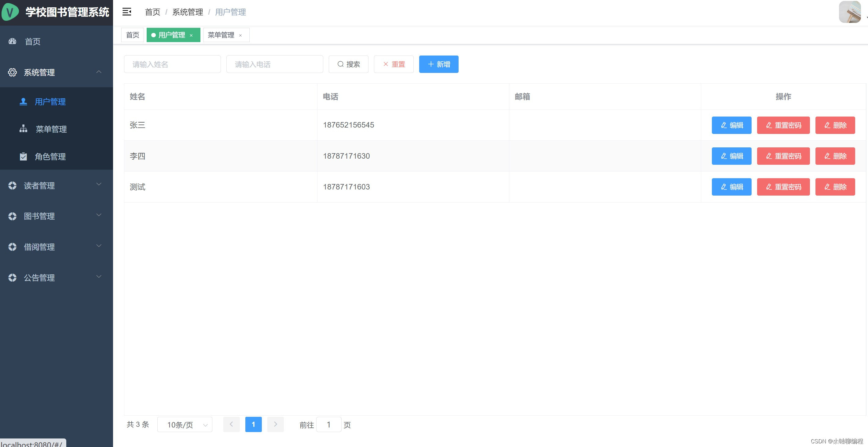The image size is (868, 447).
Task: Click the org-chart icon for 菜单管理
Action: (x=23, y=129)
